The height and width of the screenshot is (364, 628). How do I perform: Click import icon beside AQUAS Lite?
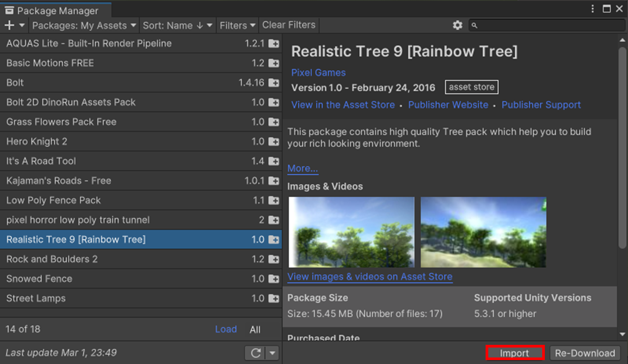(x=273, y=44)
